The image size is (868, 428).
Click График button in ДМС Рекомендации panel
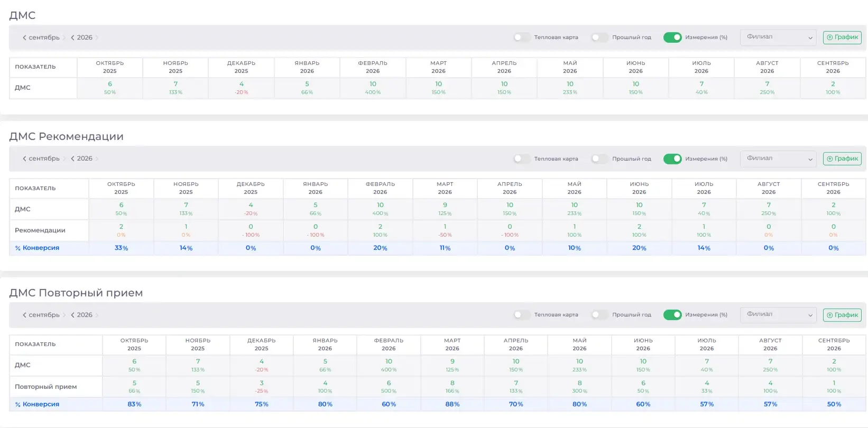tap(842, 159)
